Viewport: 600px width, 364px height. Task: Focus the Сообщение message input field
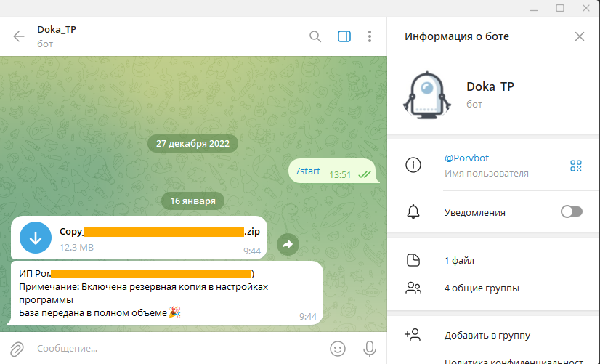click(180, 348)
